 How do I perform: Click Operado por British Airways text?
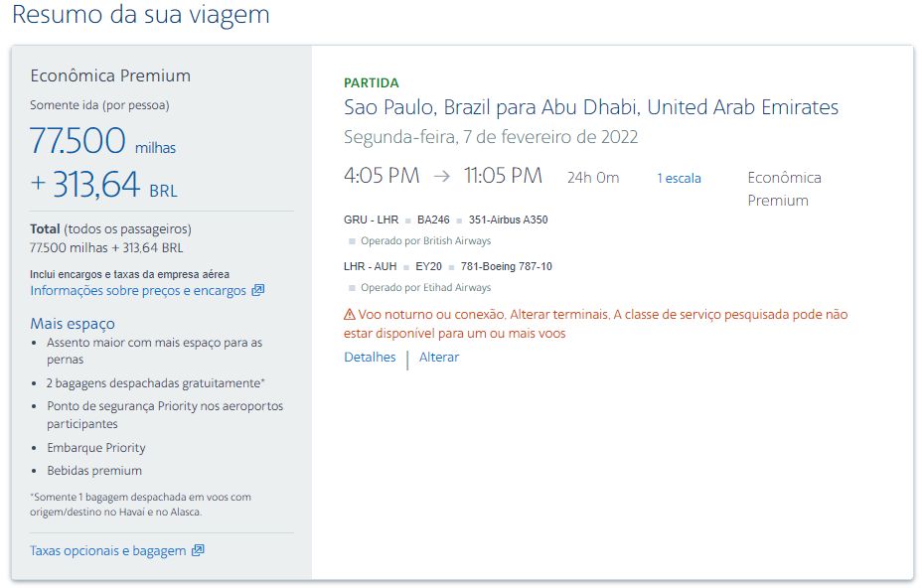(425, 241)
